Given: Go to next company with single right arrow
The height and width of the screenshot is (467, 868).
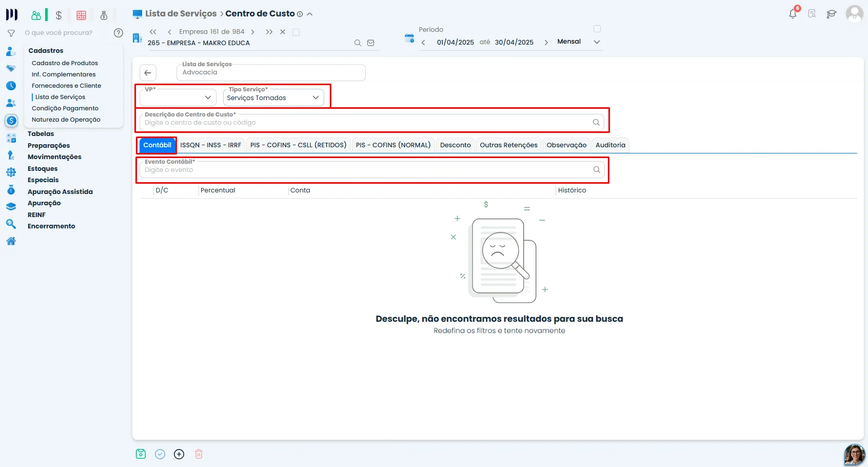Looking at the screenshot, I should point(252,32).
